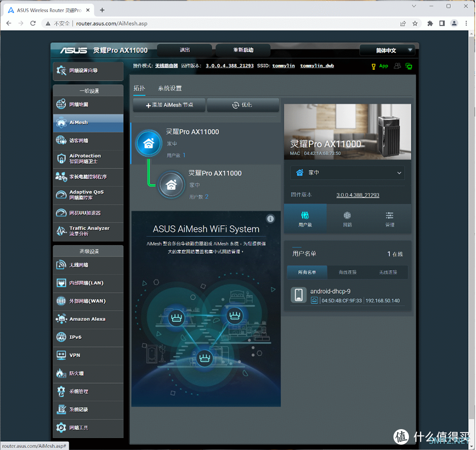Reload the browser page

(33, 23)
